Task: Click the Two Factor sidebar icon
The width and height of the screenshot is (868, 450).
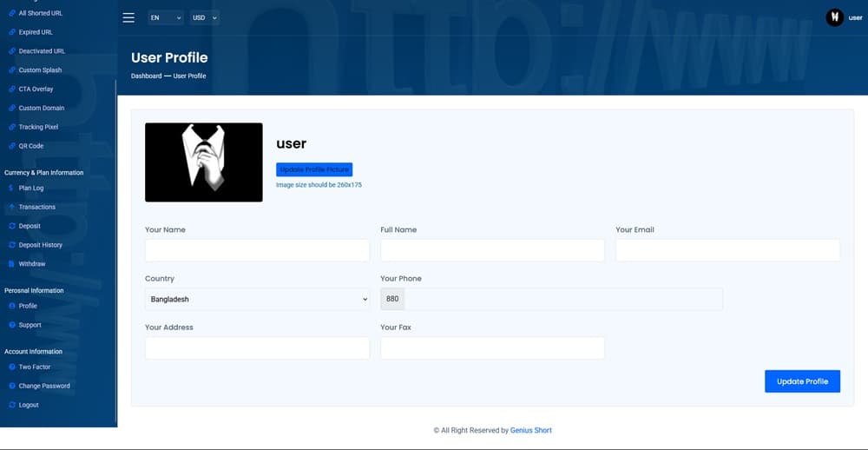Action: coord(10,367)
